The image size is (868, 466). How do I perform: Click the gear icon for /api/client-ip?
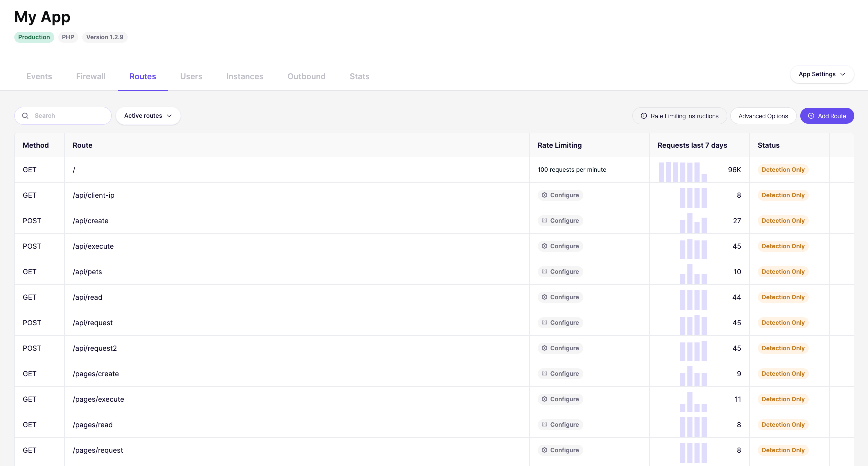click(544, 195)
